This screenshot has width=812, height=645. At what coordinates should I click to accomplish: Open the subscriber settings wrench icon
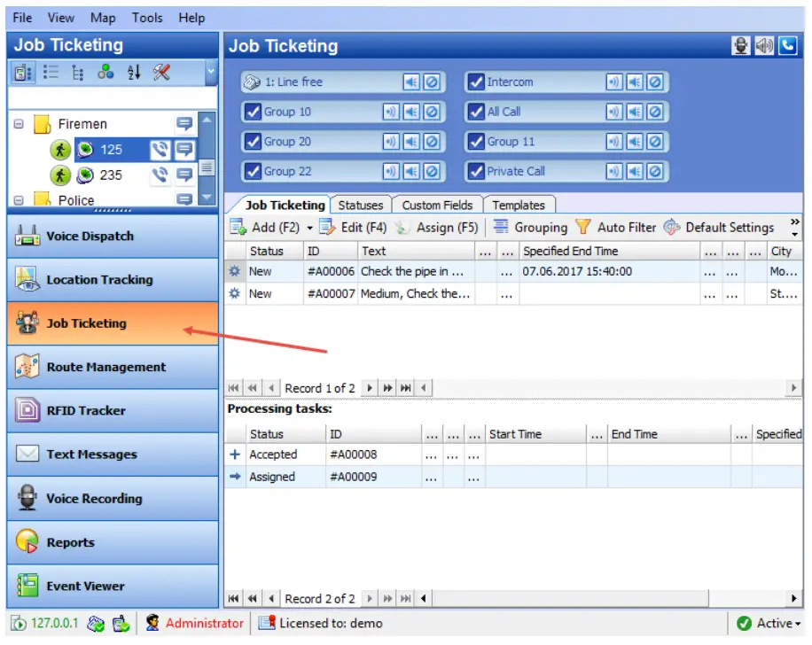point(162,72)
